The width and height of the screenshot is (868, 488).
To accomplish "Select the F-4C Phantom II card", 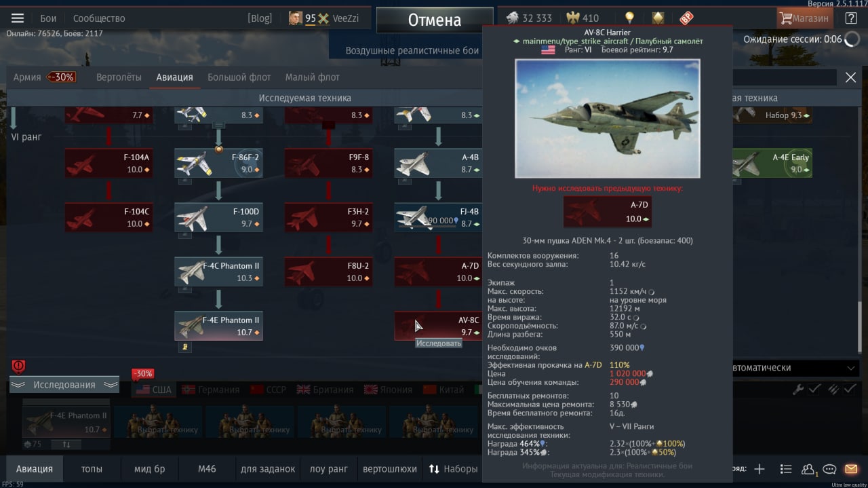I will (x=218, y=272).
